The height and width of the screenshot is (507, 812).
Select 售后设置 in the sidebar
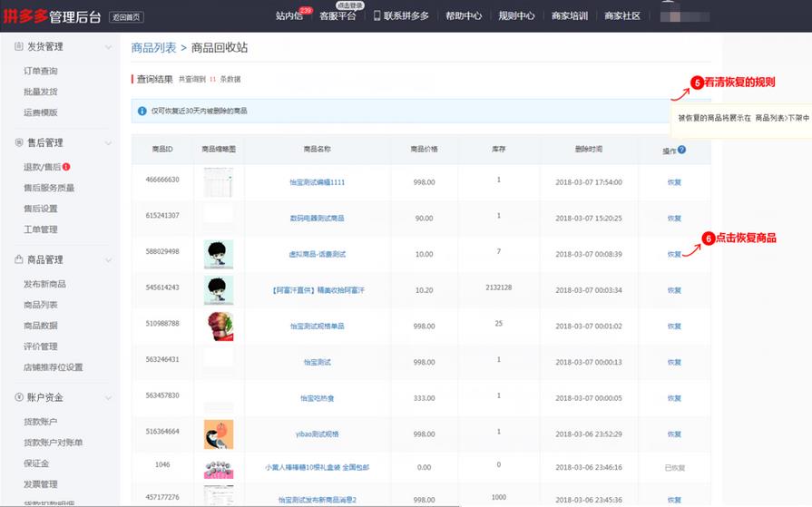(41, 209)
